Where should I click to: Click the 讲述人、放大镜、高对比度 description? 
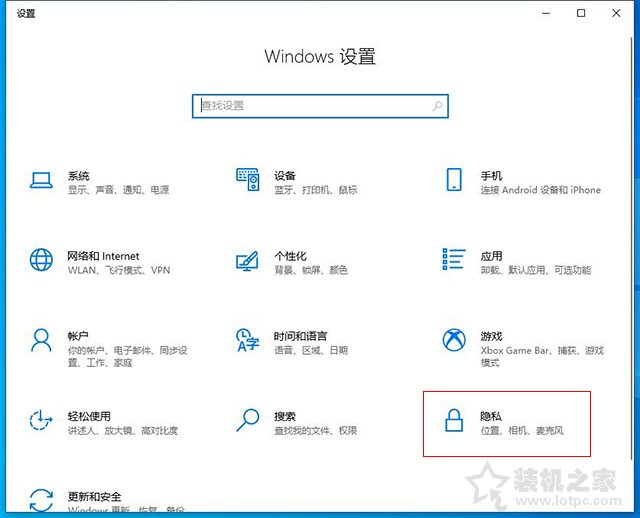pos(123,431)
